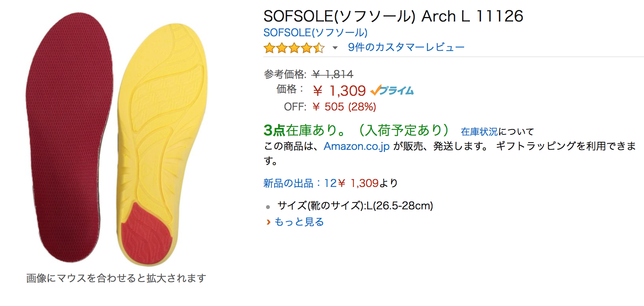Expand details with もっと見る
This screenshot has width=644, height=306.
tap(299, 222)
